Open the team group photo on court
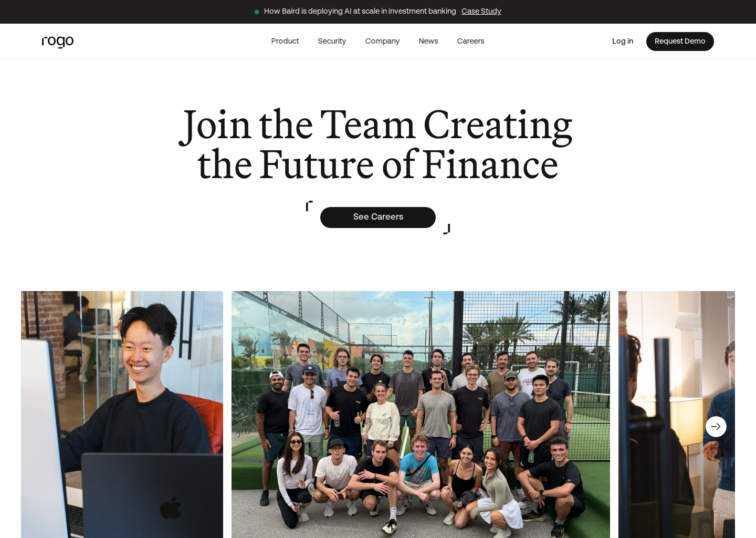 coord(421,415)
